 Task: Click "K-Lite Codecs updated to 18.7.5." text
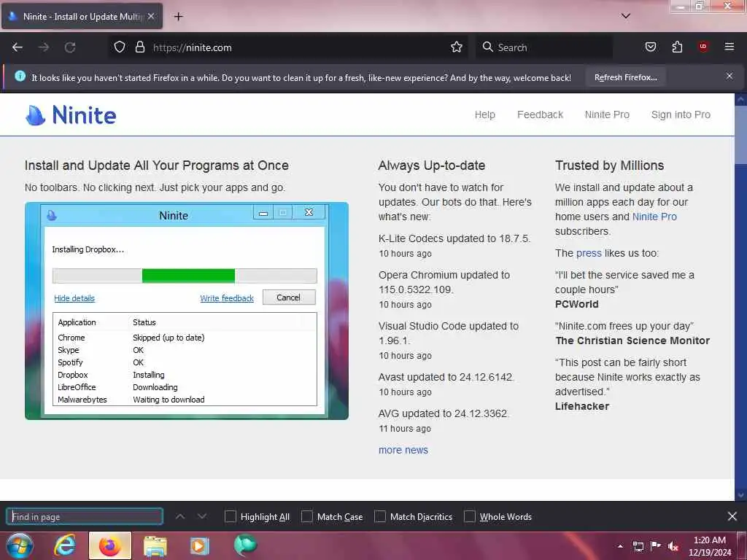pos(454,238)
